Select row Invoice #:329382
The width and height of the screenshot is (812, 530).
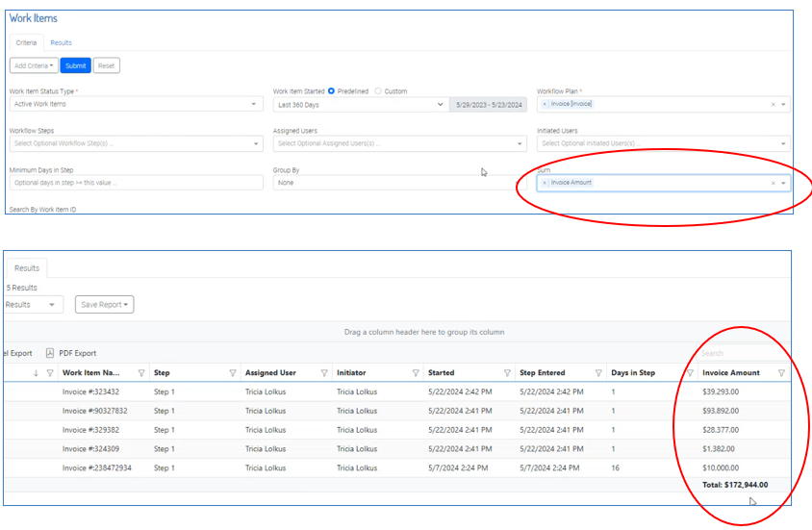(397, 430)
